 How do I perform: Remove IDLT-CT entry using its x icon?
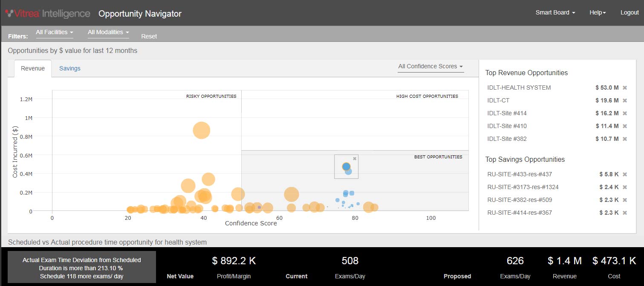click(x=625, y=101)
